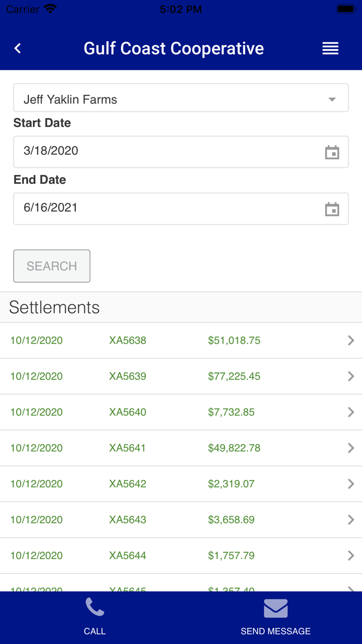Click the Start Date field showing 3/18/2020
Image resolution: width=362 pixels, height=644 pixels.
pyautogui.click(x=165, y=152)
